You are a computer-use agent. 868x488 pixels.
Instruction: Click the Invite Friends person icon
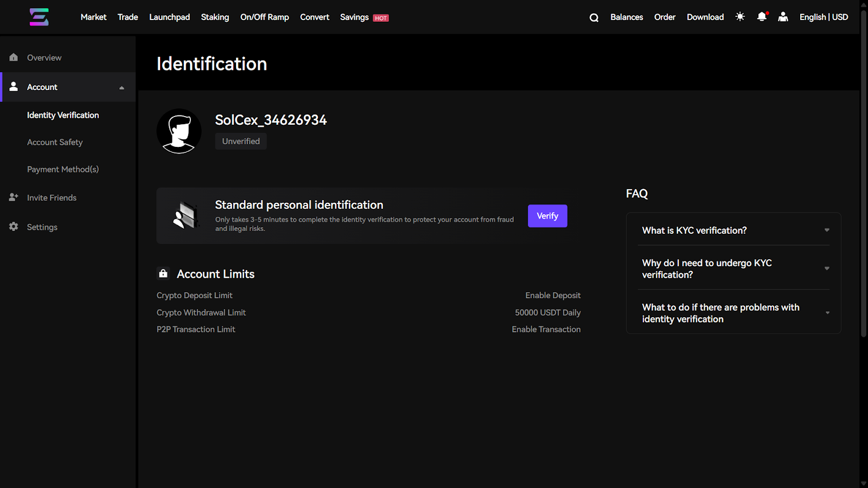(x=14, y=197)
